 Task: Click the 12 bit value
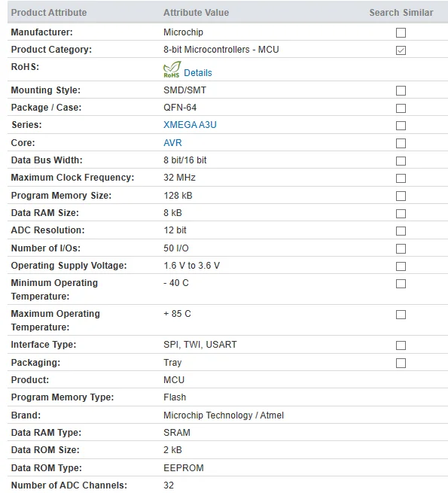click(175, 230)
